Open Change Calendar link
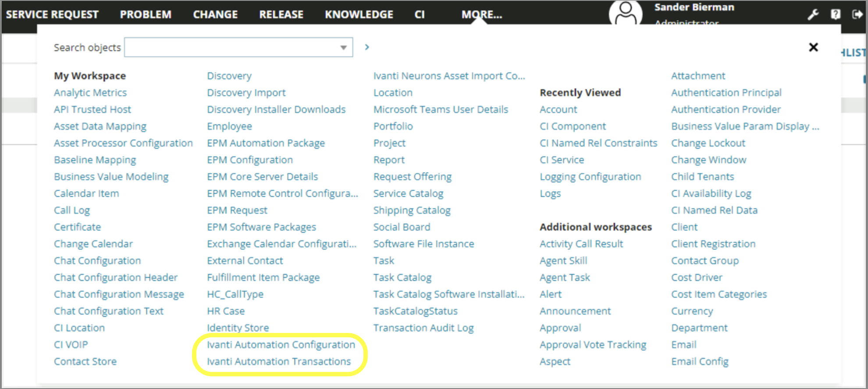Screen dimensions: 868x389 coord(93,244)
